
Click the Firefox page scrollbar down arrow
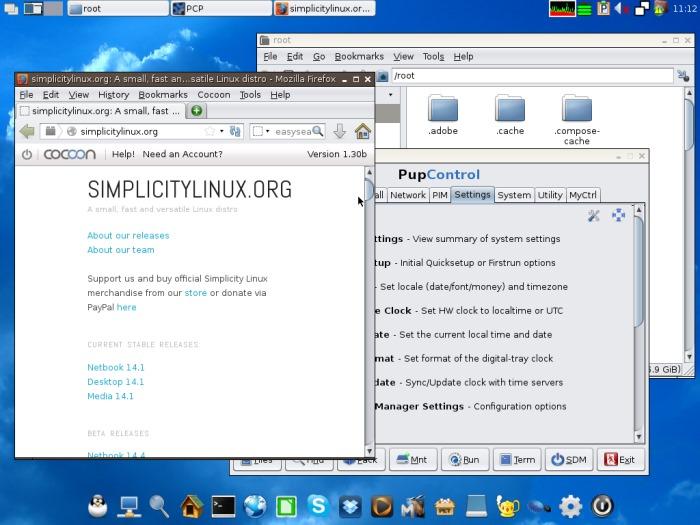coord(369,451)
